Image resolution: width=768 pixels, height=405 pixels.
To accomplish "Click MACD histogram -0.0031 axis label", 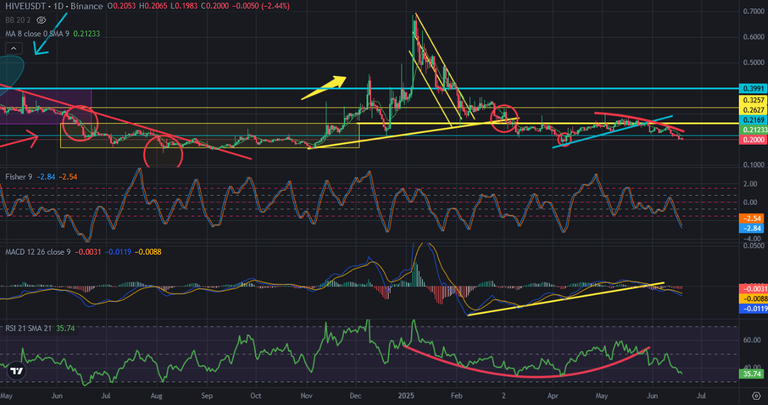I will click(x=753, y=289).
